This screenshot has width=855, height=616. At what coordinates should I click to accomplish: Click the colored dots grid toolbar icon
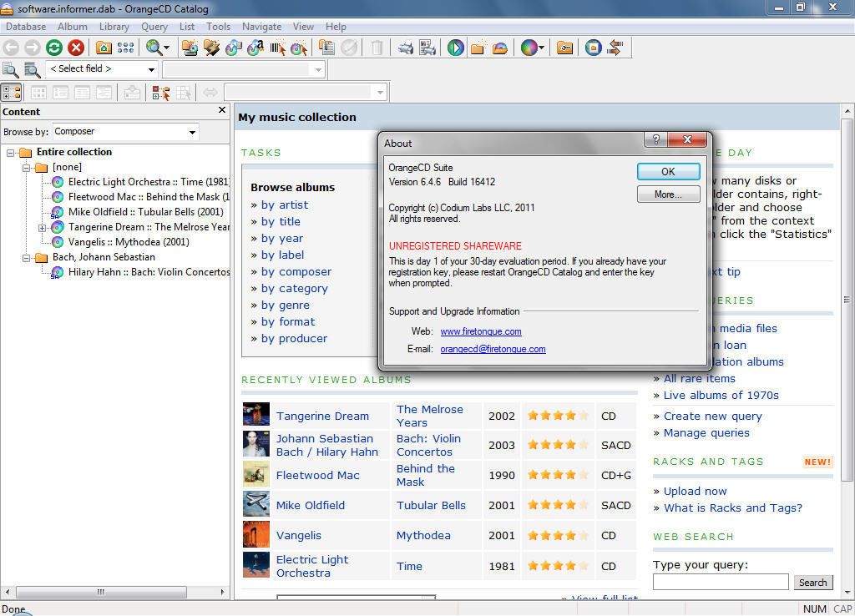[x=125, y=48]
